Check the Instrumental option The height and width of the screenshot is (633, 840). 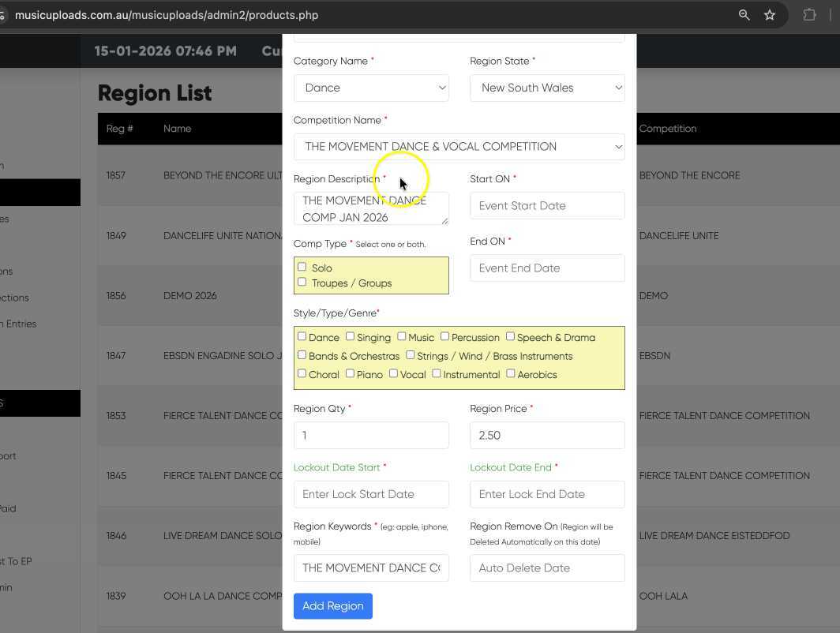[437, 373]
